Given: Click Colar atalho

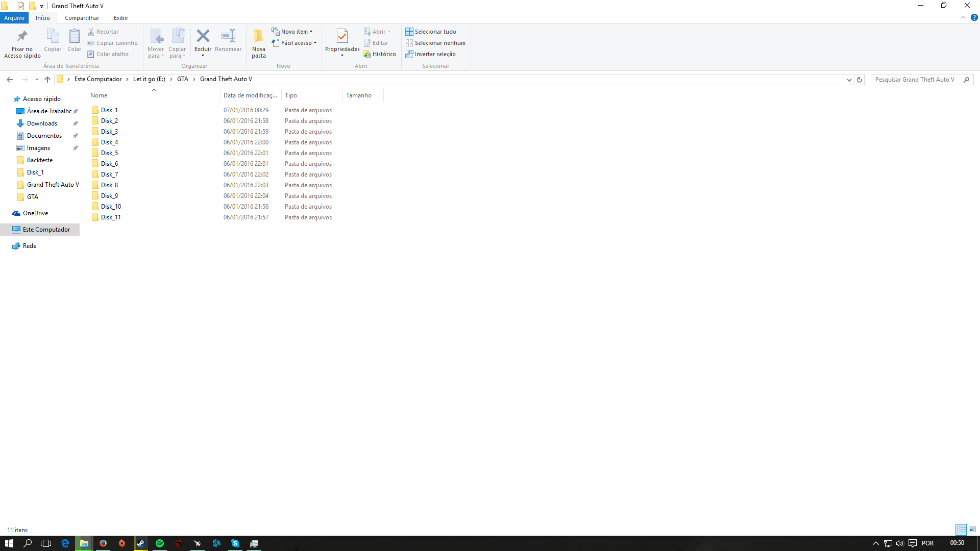Looking at the screenshot, I should click(x=108, y=54).
